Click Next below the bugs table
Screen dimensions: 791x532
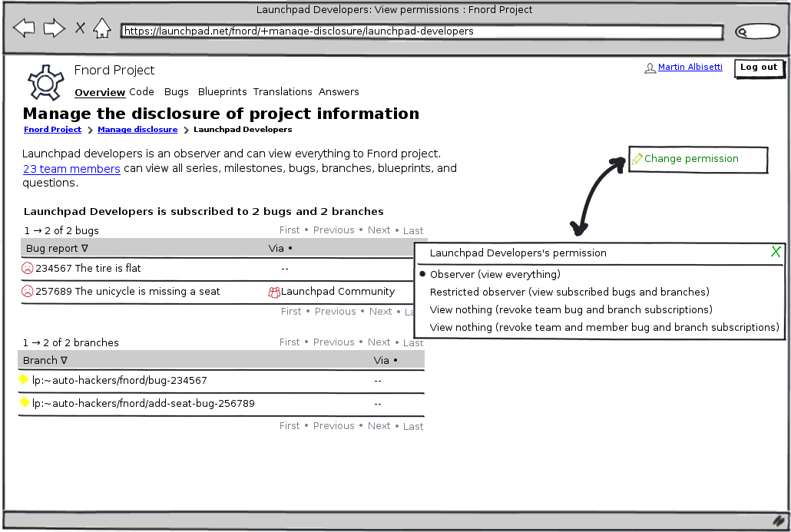click(380, 312)
